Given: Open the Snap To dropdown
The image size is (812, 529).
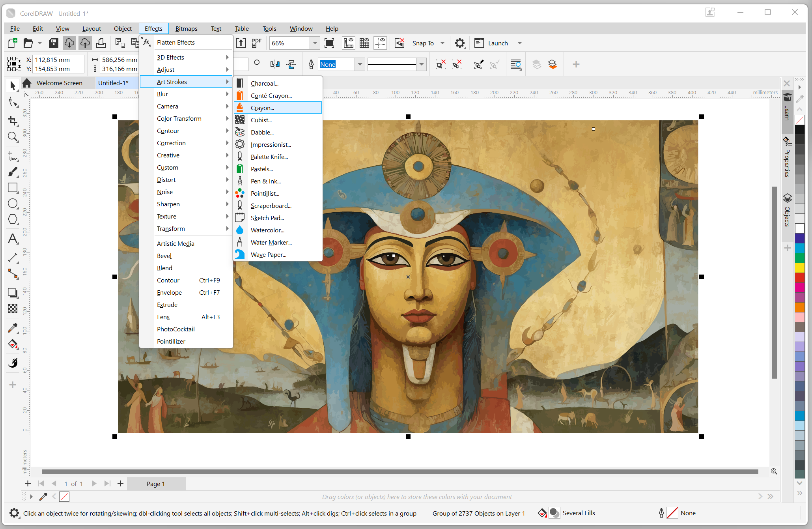Looking at the screenshot, I should click(442, 43).
